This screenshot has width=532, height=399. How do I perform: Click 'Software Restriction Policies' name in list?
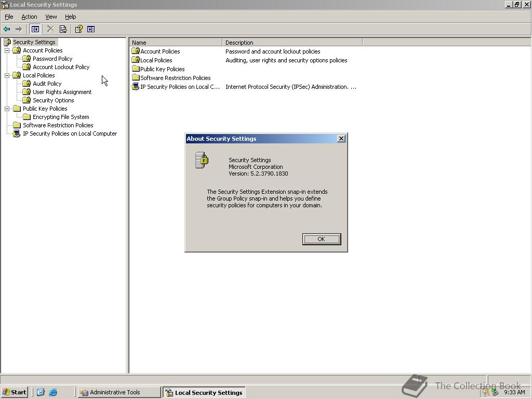[x=176, y=78]
